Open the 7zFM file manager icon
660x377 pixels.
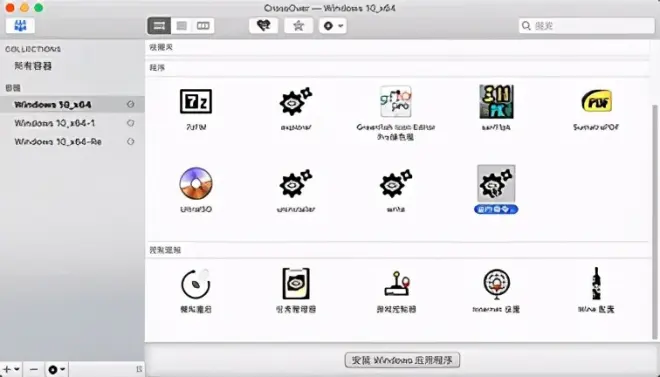point(196,101)
